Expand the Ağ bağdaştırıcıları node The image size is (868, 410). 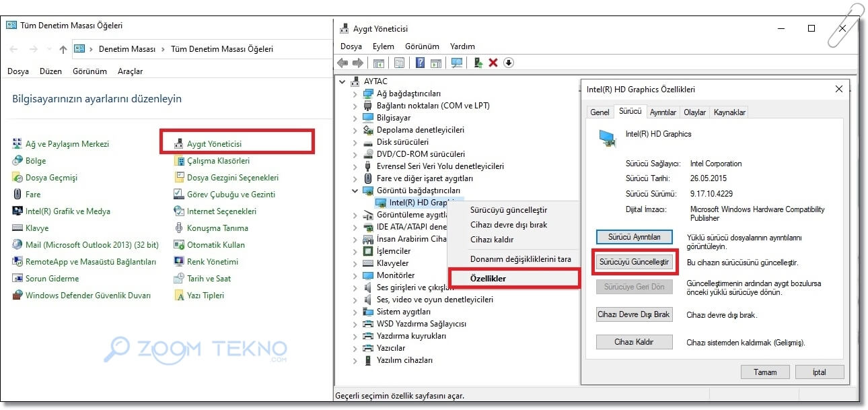[355, 94]
